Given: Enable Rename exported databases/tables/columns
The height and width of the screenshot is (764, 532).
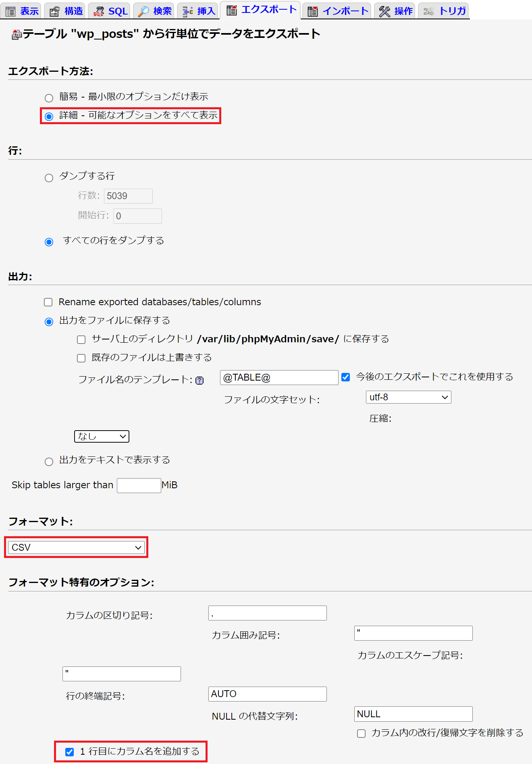Looking at the screenshot, I should point(48,302).
